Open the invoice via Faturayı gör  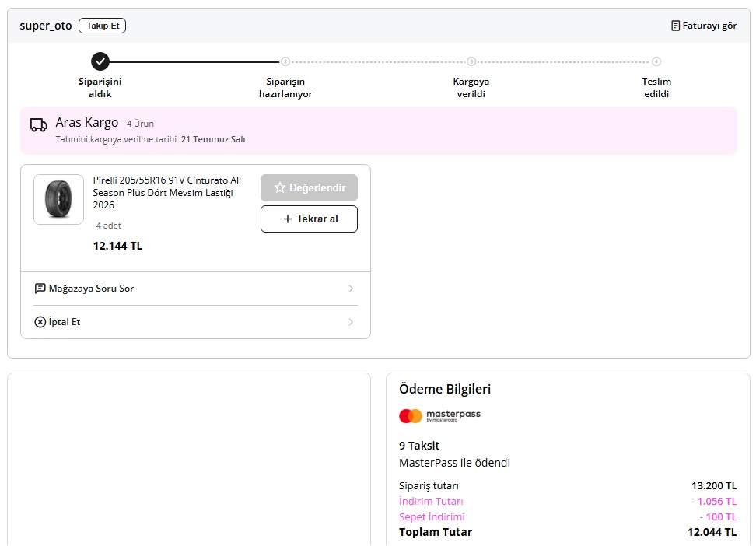point(704,26)
